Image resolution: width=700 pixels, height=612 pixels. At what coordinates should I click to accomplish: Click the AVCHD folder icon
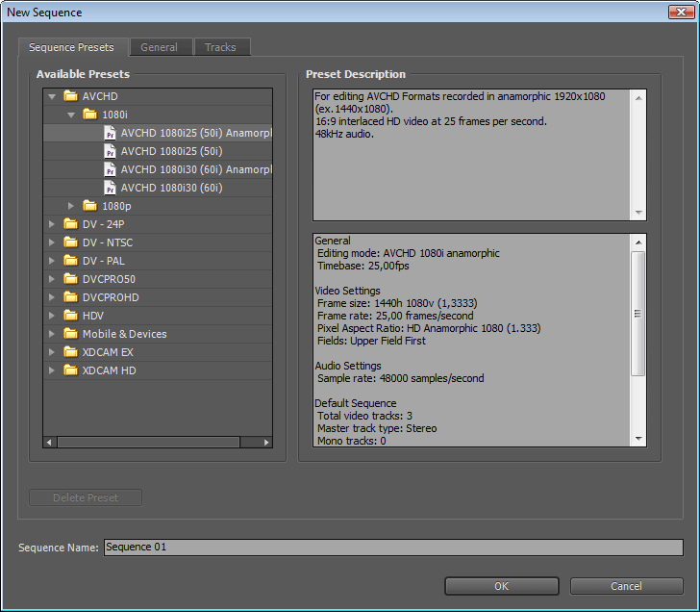click(x=70, y=96)
